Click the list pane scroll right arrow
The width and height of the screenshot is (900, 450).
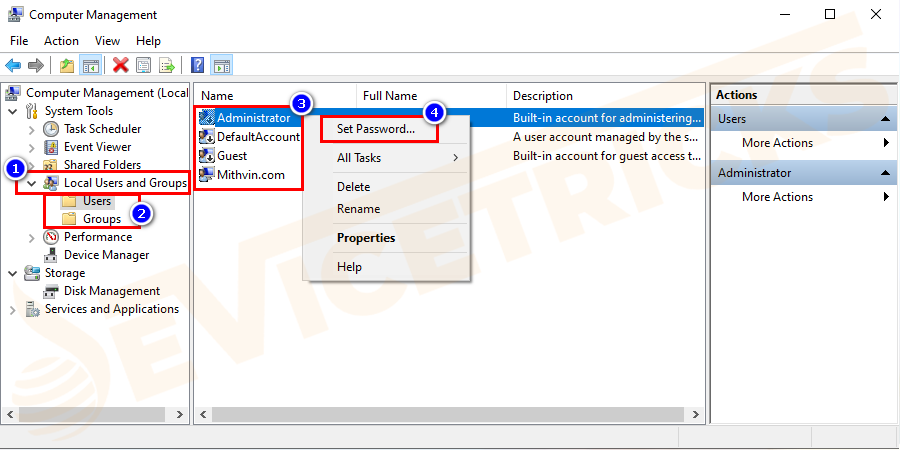click(x=695, y=414)
